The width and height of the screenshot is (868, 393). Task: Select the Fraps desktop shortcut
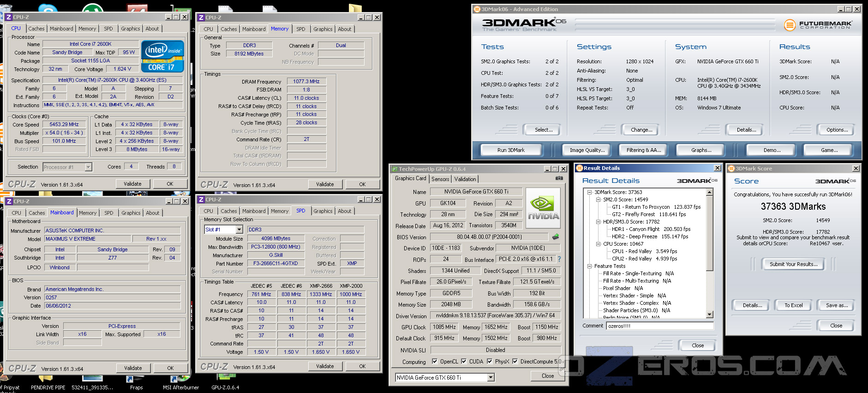[x=136, y=383]
